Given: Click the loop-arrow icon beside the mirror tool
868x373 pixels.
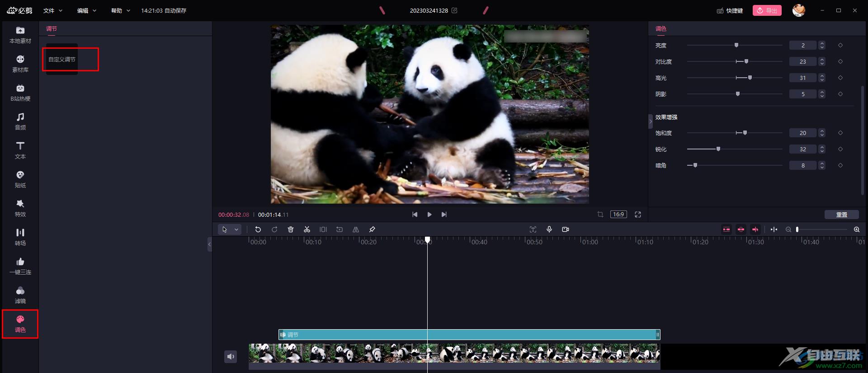Looking at the screenshot, I should pyautogui.click(x=340, y=229).
